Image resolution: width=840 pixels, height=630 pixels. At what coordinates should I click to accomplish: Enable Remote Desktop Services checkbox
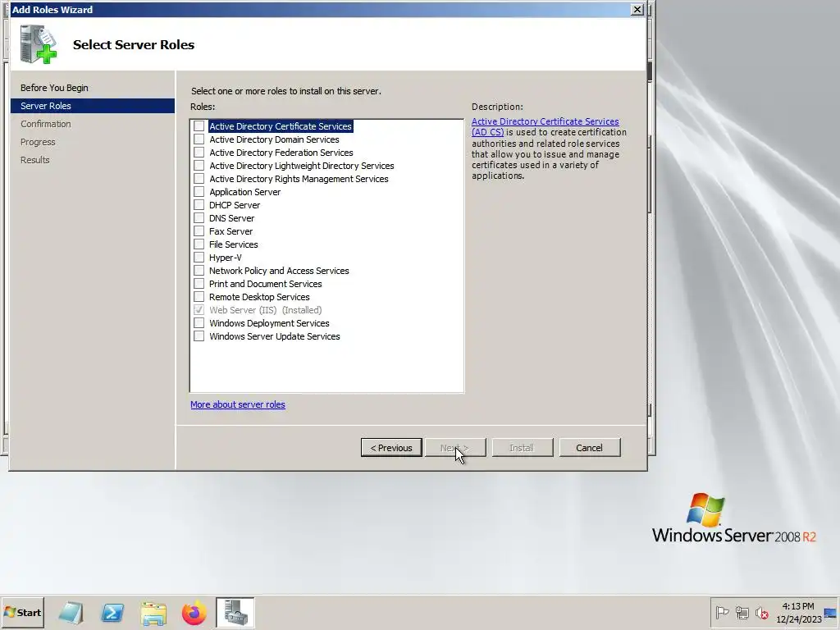coord(199,297)
